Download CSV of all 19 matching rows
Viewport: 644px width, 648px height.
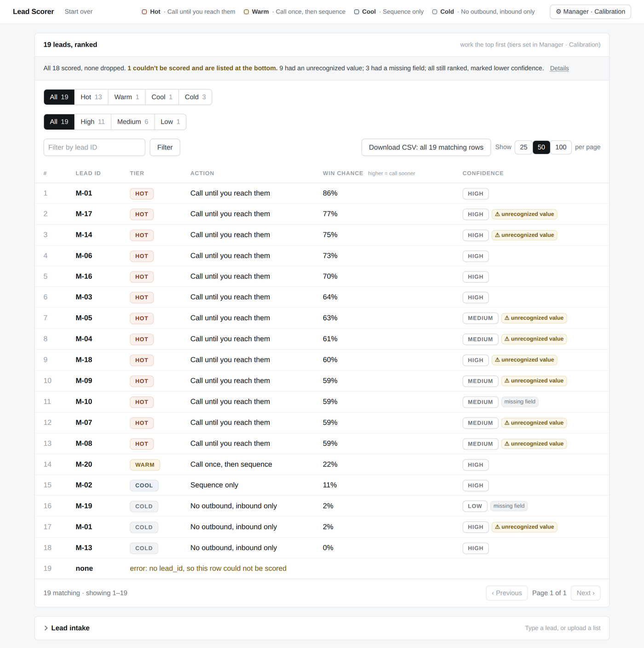426,147
